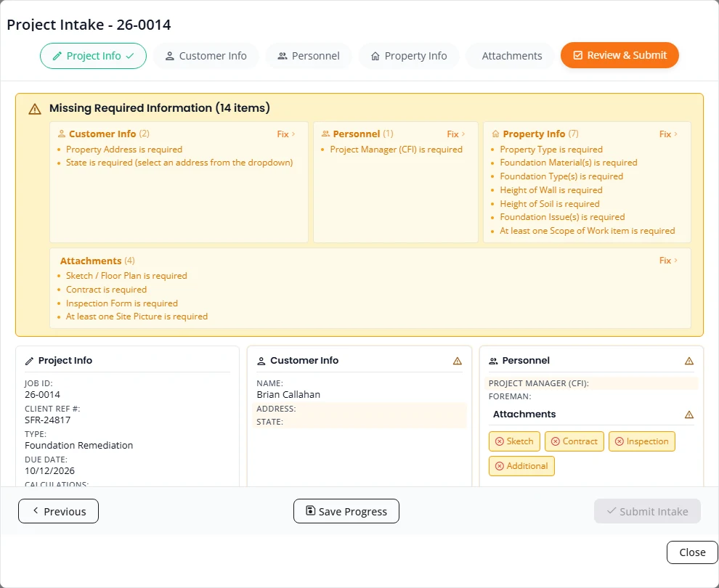The width and height of the screenshot is (719, 588).
Task: Click Fix link for Personnel issues
Action: click(456, 134)
